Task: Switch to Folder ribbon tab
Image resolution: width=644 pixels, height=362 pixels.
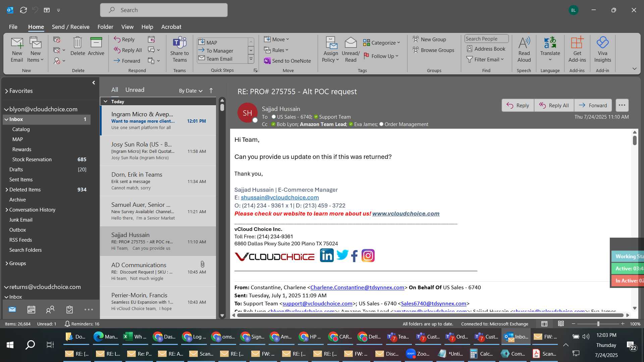Action: pyautogui.click(x=105, y=27)
